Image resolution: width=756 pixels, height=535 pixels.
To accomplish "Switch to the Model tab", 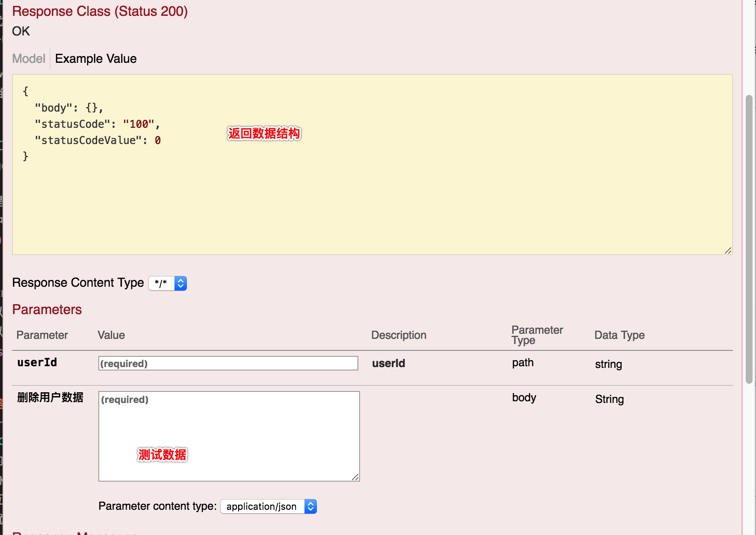I will coord(29,59).
